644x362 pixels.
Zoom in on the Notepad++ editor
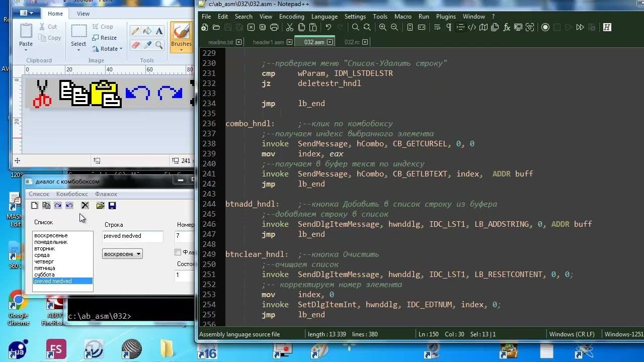(x=383, y=27)
